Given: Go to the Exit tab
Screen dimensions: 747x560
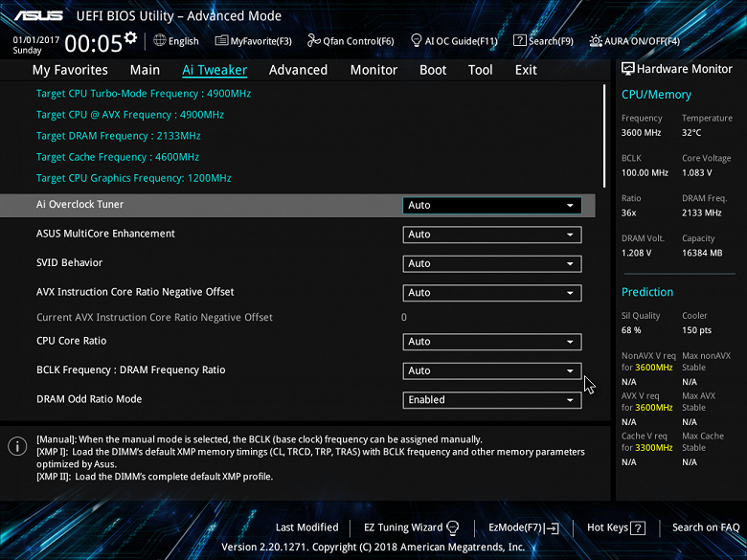Looking at the screenshot, I should coord(526,70).
